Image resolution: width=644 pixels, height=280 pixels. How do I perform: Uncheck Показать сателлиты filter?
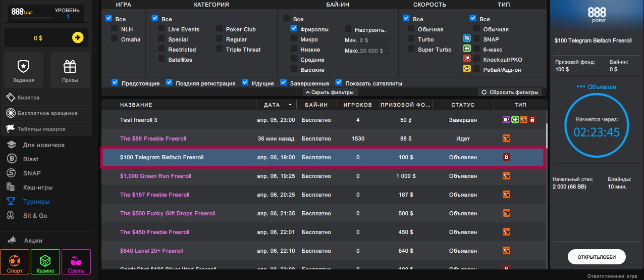pyautogui.click(x=339, y=82)
